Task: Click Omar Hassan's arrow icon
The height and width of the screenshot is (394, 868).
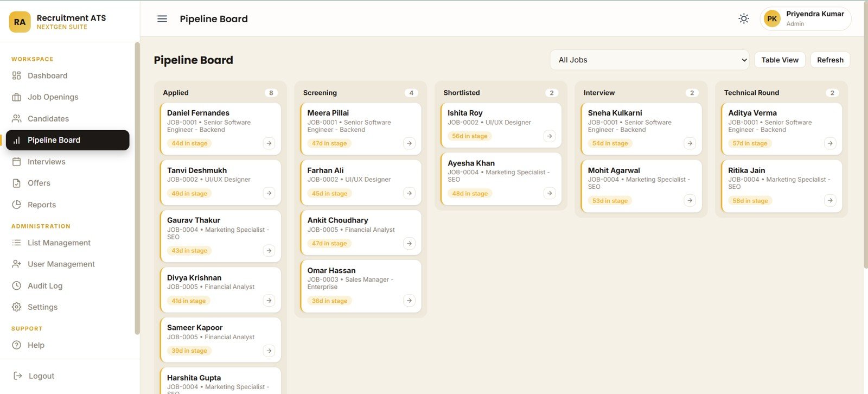Action: 410,301
